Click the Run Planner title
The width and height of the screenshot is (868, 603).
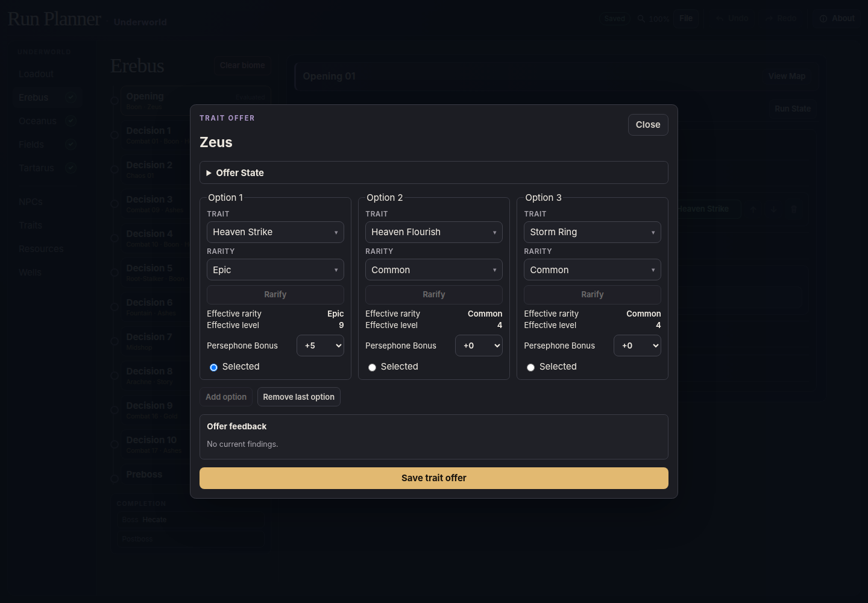click(x=54, y=19)
